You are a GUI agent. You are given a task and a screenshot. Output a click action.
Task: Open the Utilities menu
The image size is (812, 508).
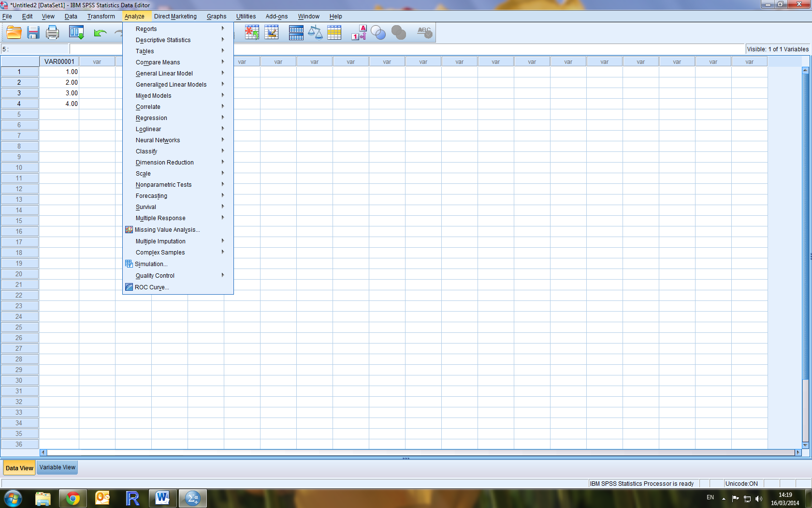tap(246, 16)
